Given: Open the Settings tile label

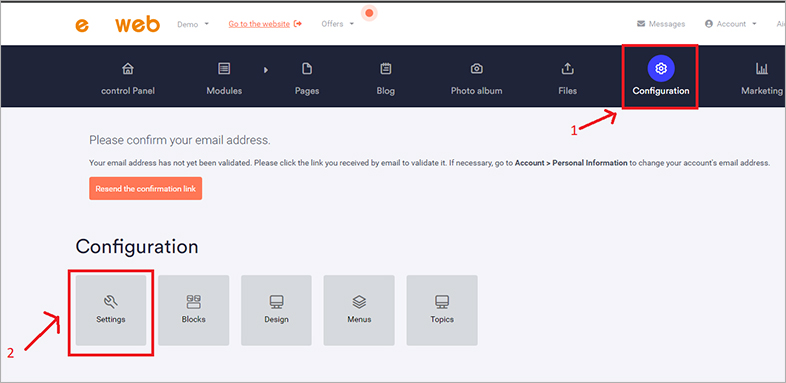Looking at the screenshot, I should tap(111, 319).
